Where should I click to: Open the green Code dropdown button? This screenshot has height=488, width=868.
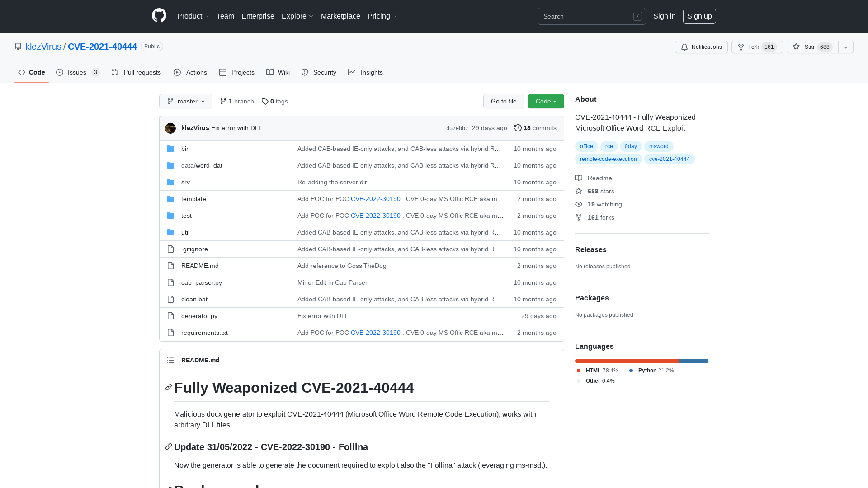pos(546,101)
